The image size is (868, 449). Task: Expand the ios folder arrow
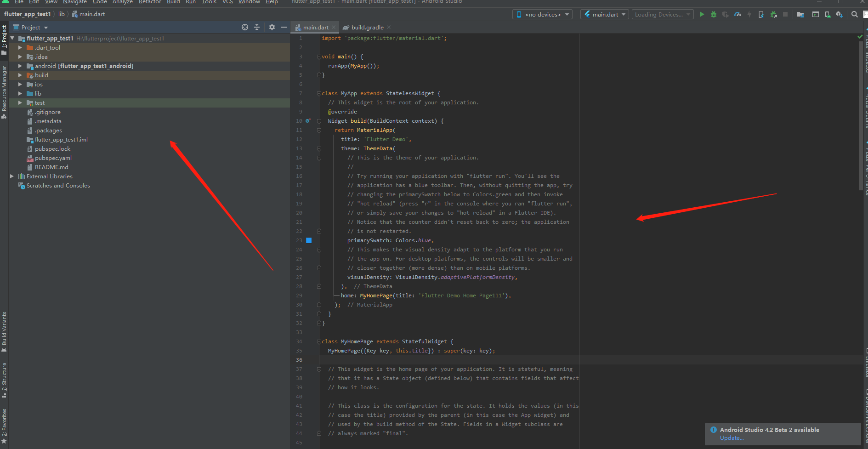20,84
